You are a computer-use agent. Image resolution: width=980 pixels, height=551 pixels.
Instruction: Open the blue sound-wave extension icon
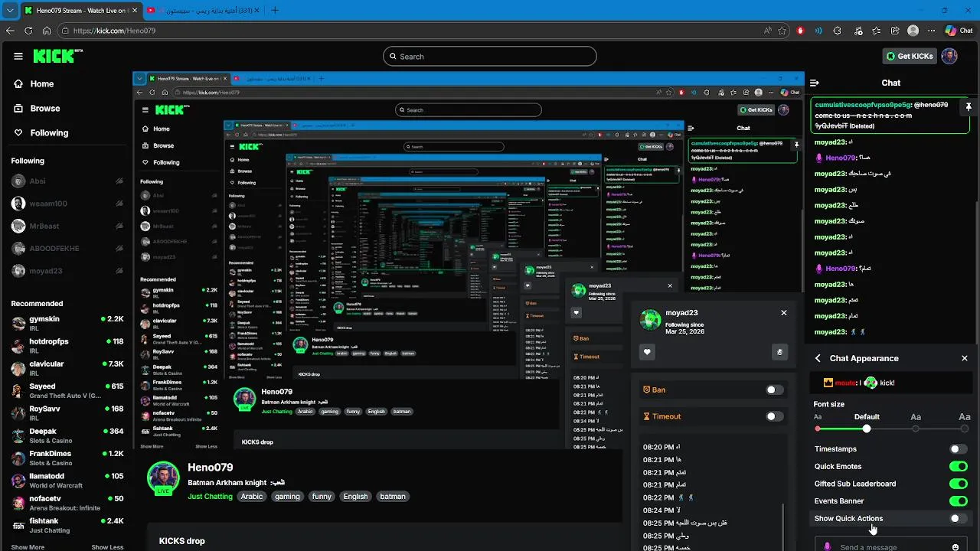(x=818, y=31)
